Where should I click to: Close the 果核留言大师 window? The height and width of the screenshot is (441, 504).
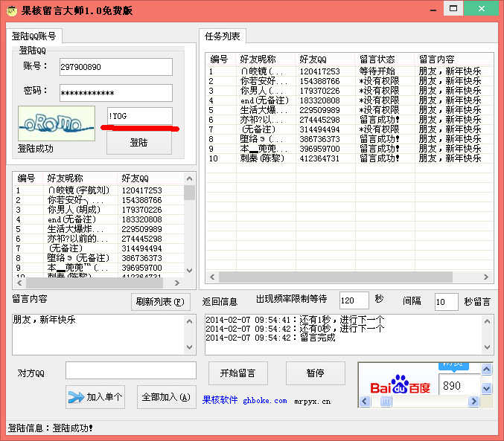click(481, 9)
